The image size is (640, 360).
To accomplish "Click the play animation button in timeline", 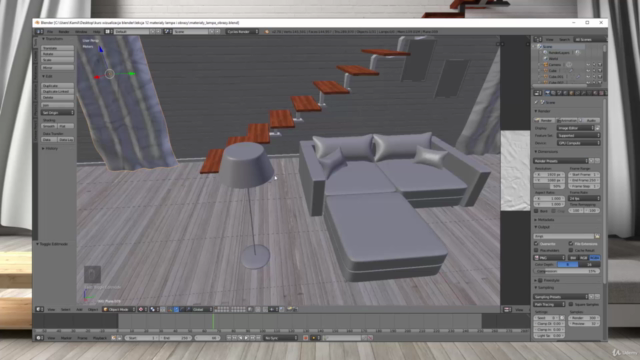I will (247, 338).
